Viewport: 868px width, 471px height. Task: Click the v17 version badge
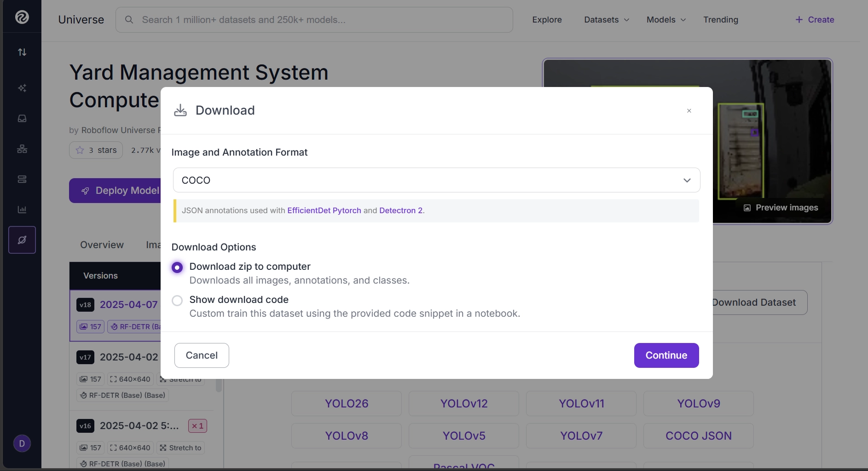coord(86,357)
